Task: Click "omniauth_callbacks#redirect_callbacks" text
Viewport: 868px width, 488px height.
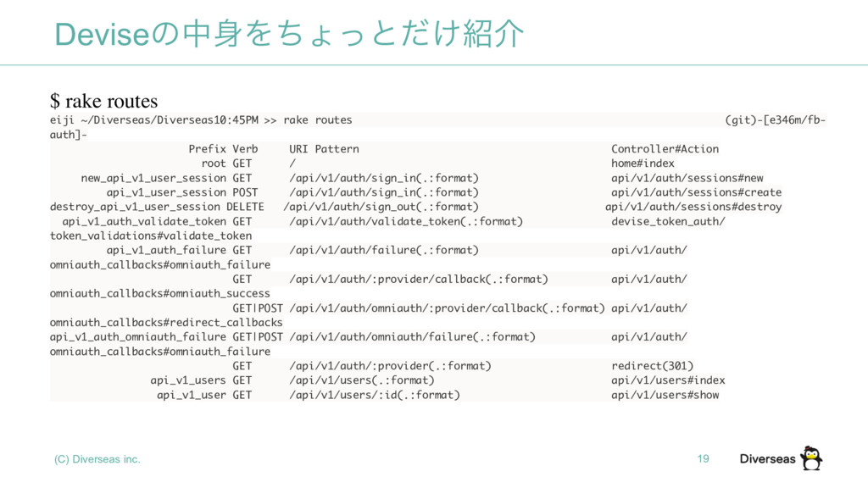Action: [x=166, y=323]
